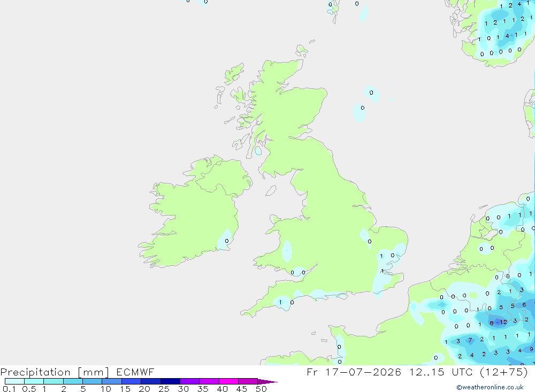535x392 pixels.
Task: Choose the 25–30 mm navy legend swatch
Action: [x=170, y=381]
